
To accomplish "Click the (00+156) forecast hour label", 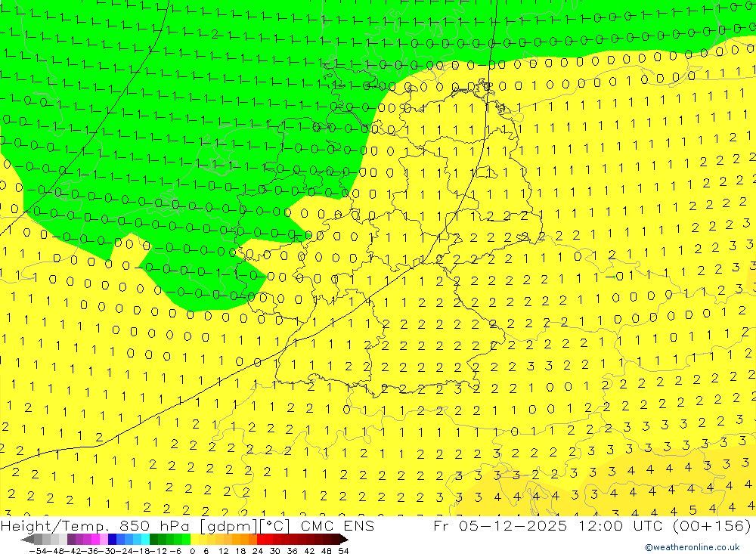I will (711, 525).
